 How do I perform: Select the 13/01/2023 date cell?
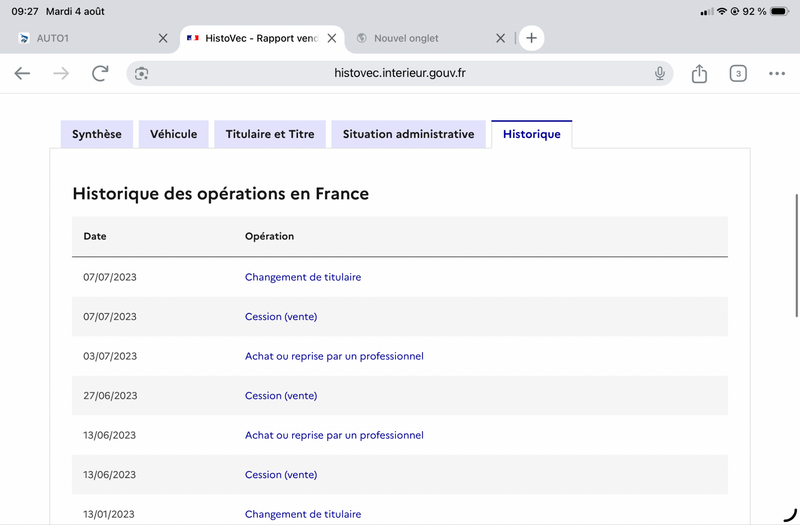point(109,514)
